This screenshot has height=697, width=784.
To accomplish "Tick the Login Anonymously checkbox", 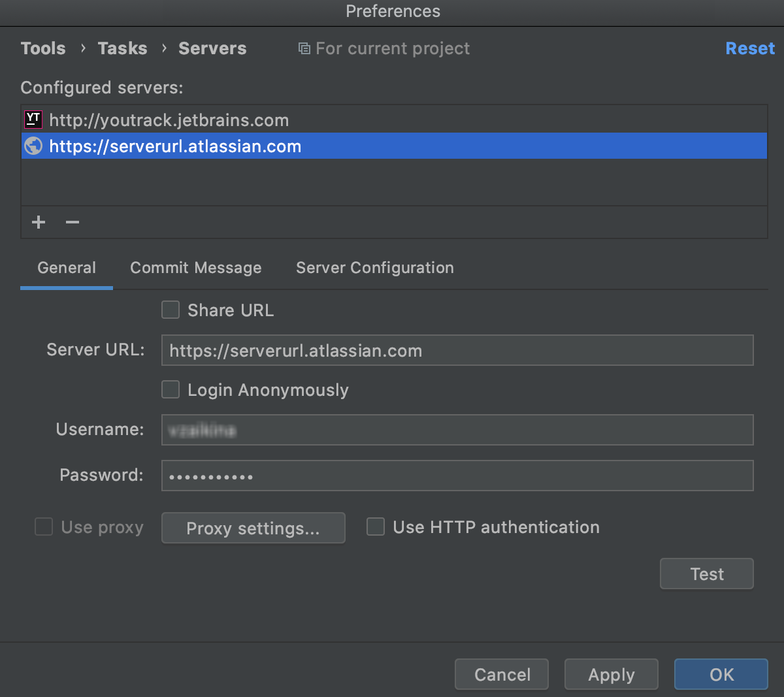I will (x=171, y=389).
